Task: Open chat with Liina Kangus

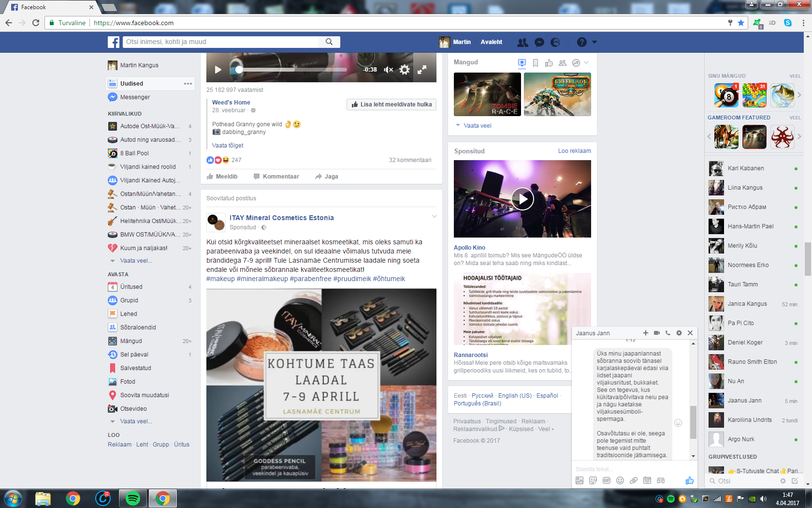Action: tap(754, 188)
